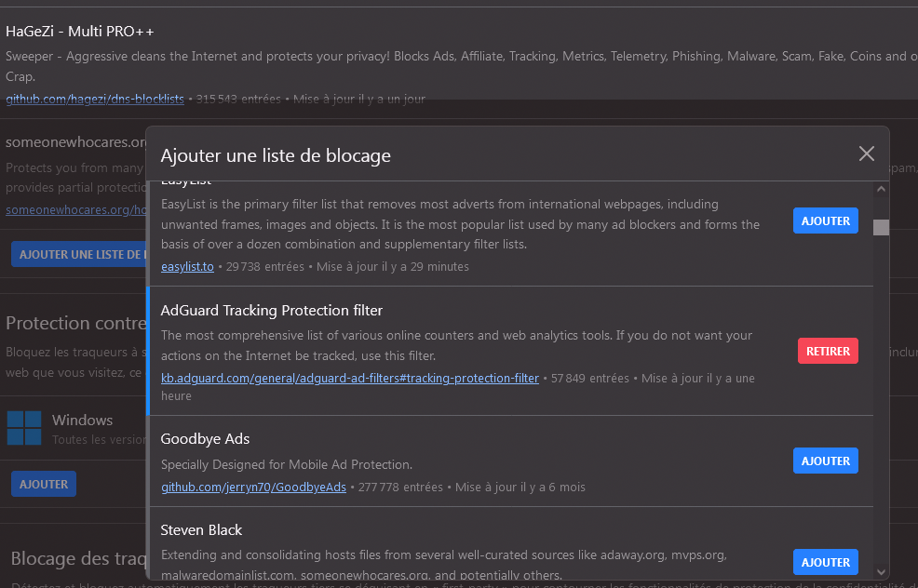Visit the github.com/jerryn70/GoodbyeAds link
Image resolution: width=918 pixels, height=588 pixels.
[253, 488]
